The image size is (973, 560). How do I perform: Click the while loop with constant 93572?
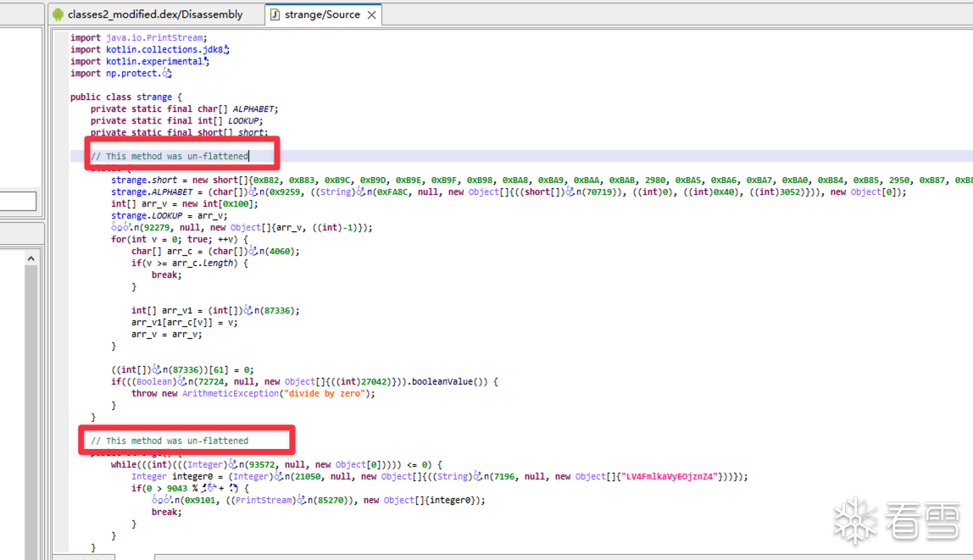point(277,464)
